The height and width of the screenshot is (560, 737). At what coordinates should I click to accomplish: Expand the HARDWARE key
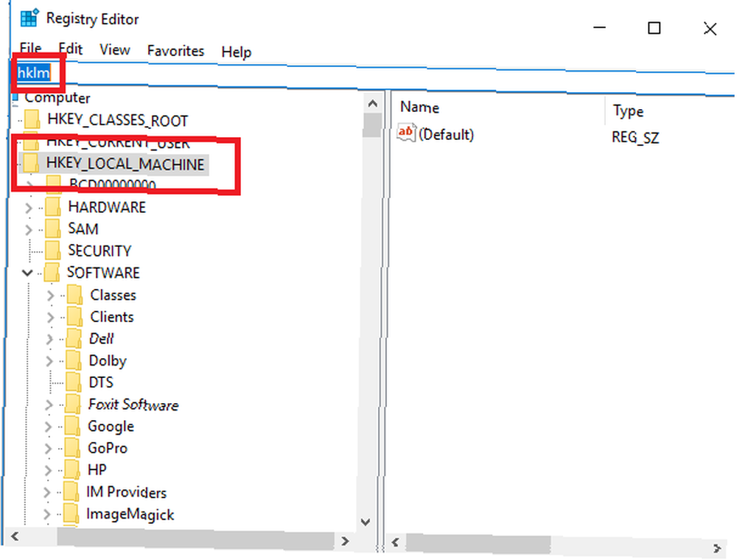point(29,207)
